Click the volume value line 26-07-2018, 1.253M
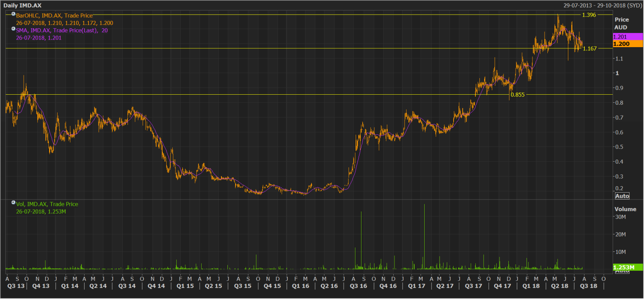644x299 pixels. coord(41,212)
